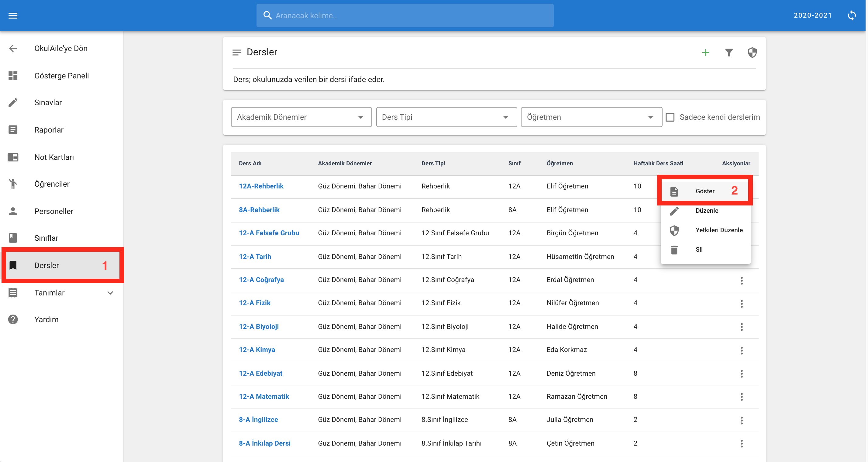Screen dimensions: 868x462
Task: Click the list icon beside the Dersler title
Action: (x=237, y=53)
